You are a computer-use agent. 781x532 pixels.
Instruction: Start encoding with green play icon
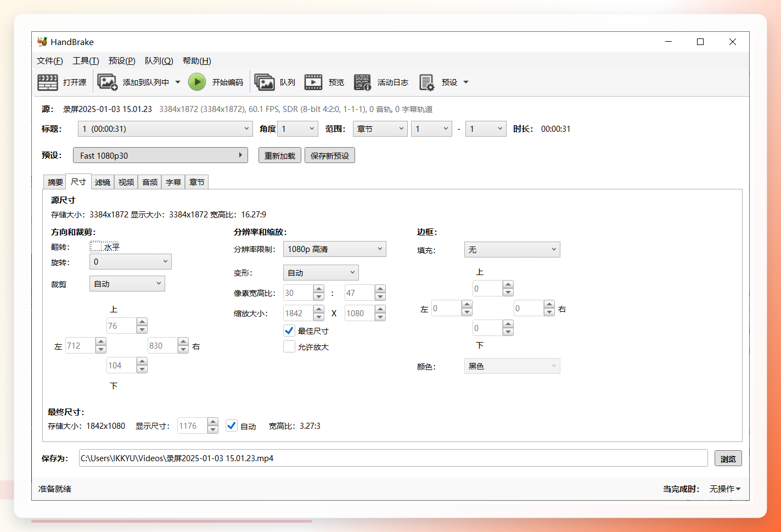click(x=197, y=82)
